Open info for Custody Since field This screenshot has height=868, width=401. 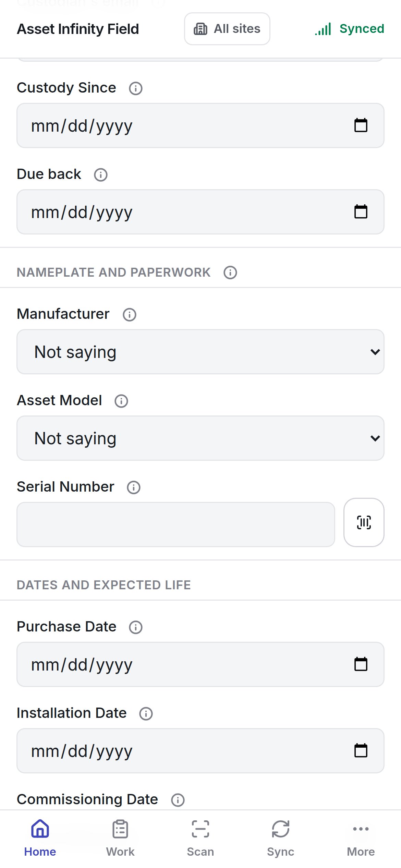click(136, 88)
